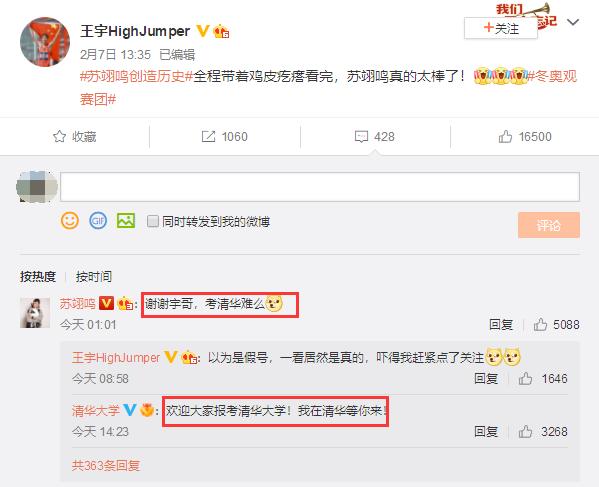The height and width of the screenshot is (487, 599).
Task: Open comments via the 428 comment icon
Action: [x=361, y=136]
